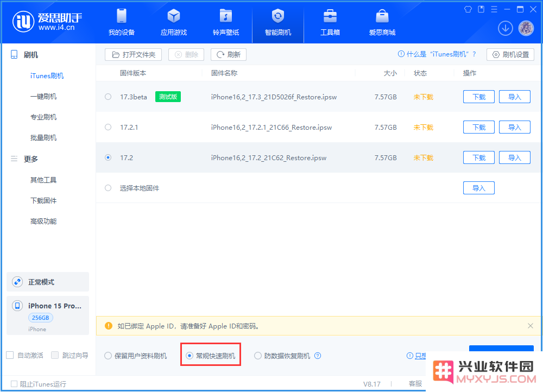The image size is (543, 392).
Task: Dismiss the Apple ID warning banner
Action: pyautogui.click(x=530, y=326)
